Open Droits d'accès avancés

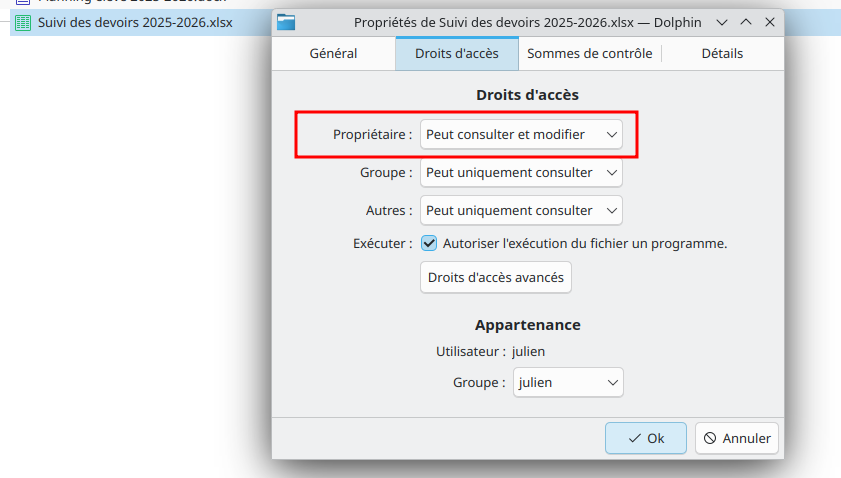click(496, 277)
